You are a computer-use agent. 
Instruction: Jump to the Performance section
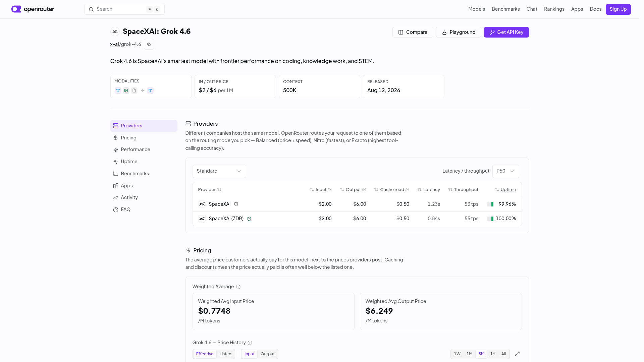[x=144, y=149]
